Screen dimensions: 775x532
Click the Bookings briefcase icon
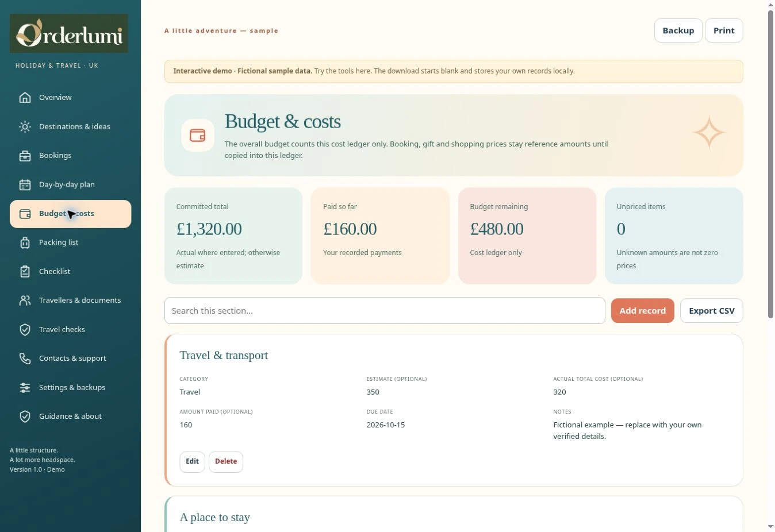[x=25, y=156]
